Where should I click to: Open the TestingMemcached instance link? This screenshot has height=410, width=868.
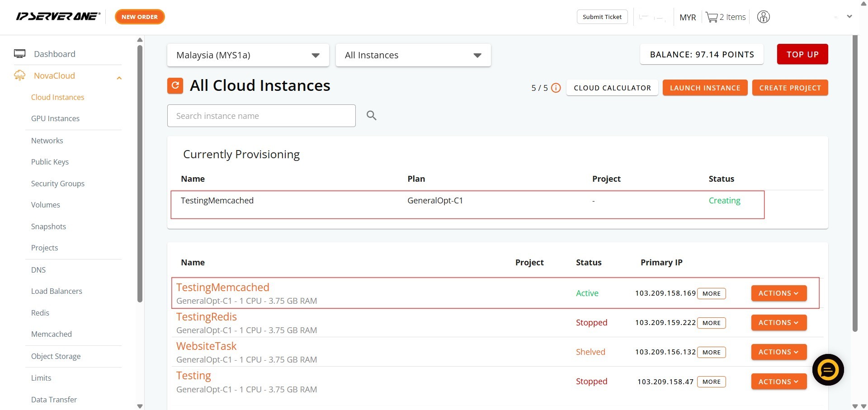coord(222,287)
